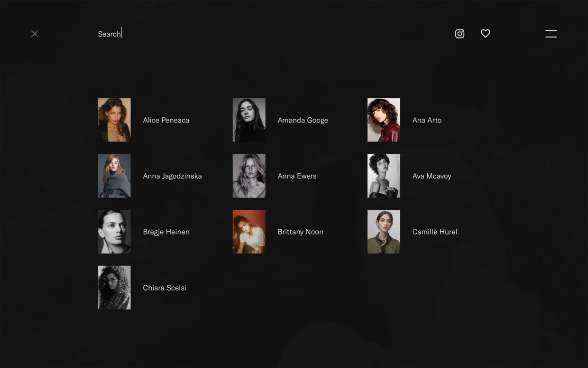Screen dimensions: 588x368
Task: Select Ana Arto's red jacket thumbnail
Action: (384, 120)
